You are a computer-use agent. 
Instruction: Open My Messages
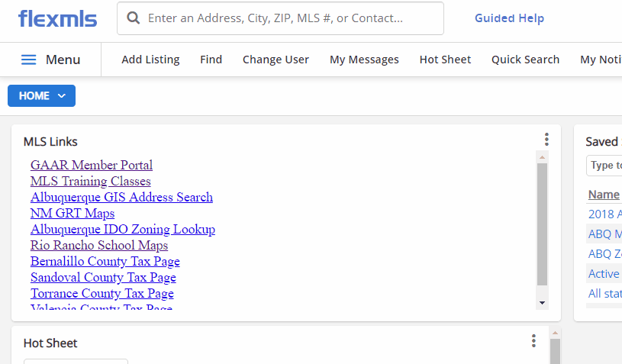[364, 60]
